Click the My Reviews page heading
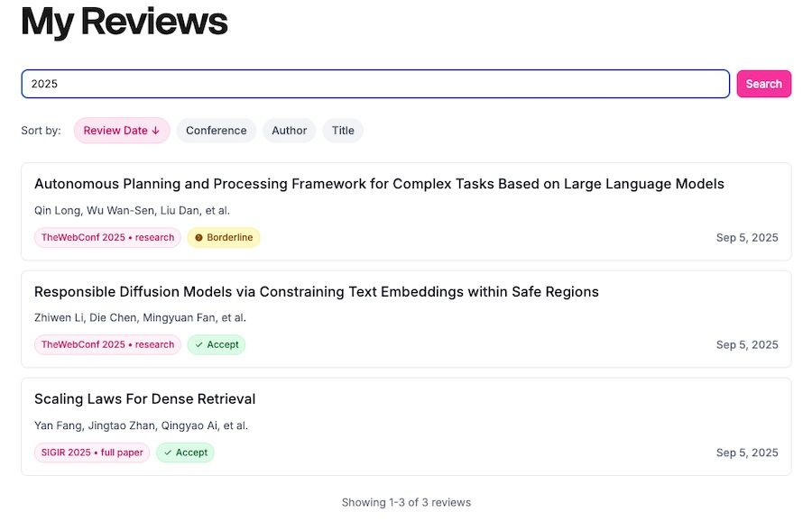 pyautogui.click(x=124, y=23)
